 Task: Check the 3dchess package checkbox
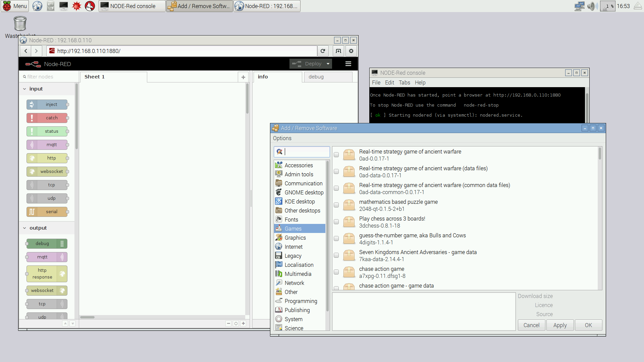coord(336,222)
